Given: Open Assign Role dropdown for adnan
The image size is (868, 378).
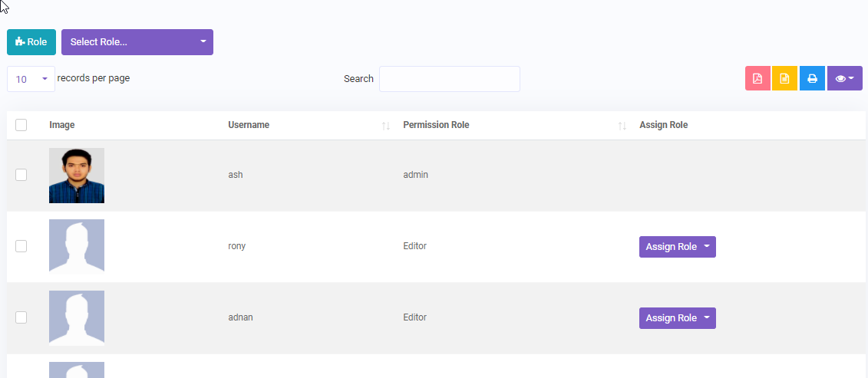Looking at the screenshot, I should [677, 318].
